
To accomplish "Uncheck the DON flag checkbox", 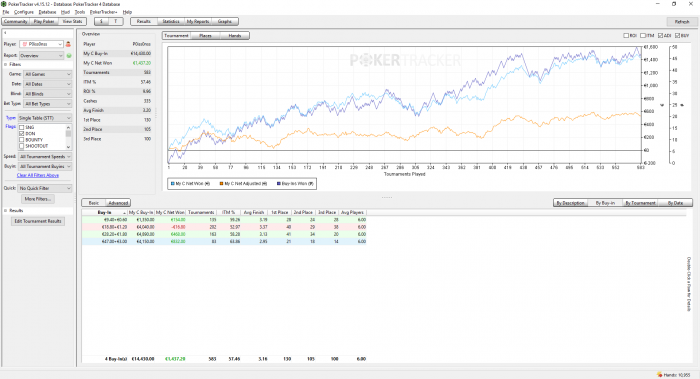I will (x=21, y=133).
